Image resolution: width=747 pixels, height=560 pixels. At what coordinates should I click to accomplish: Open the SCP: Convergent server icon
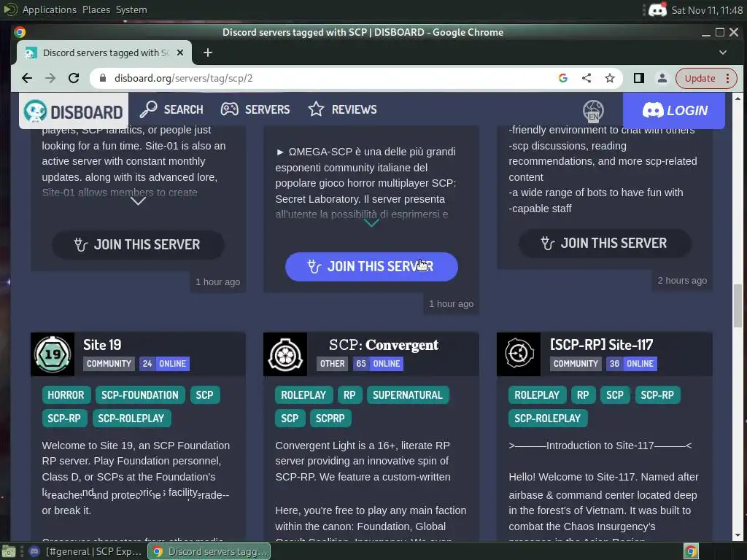tap(285, 354)
